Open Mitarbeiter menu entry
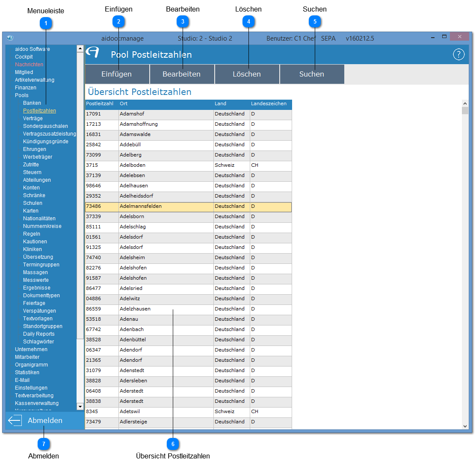The image size is (476, 467). [27, 357]
